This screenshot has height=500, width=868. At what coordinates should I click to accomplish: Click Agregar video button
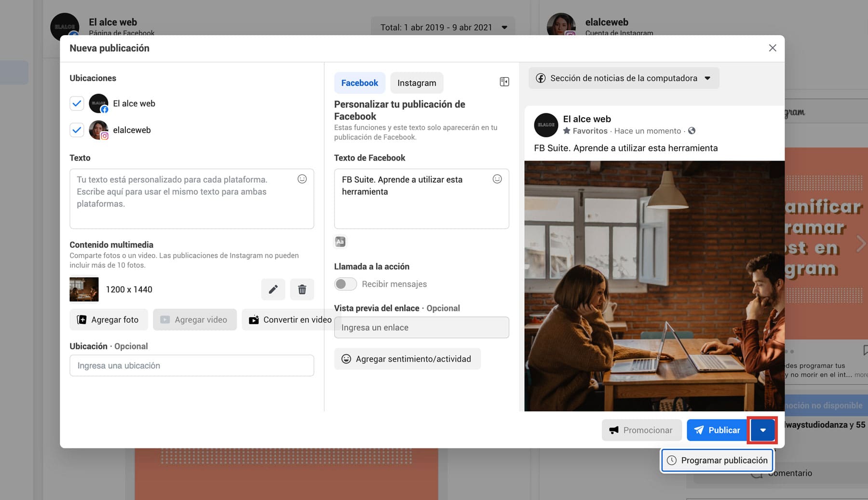coord(195,320)
